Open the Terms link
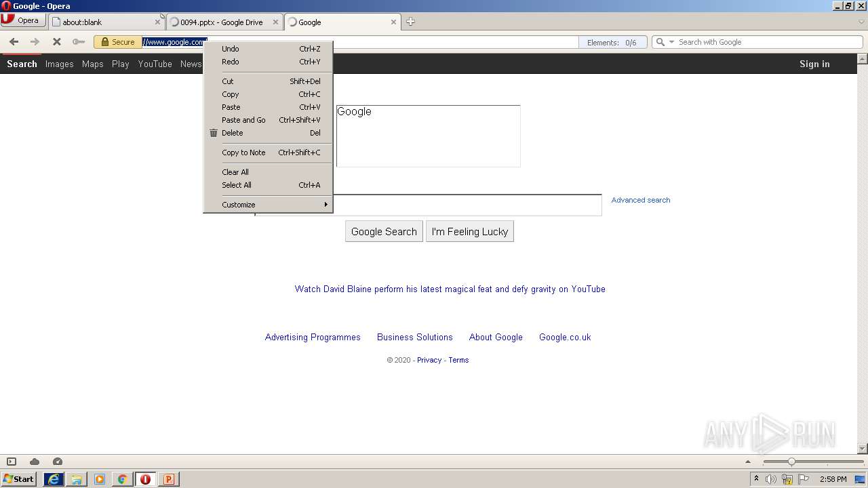Viewport: 868px width, 488px height. pyautogui.click(x=458, y=360)
